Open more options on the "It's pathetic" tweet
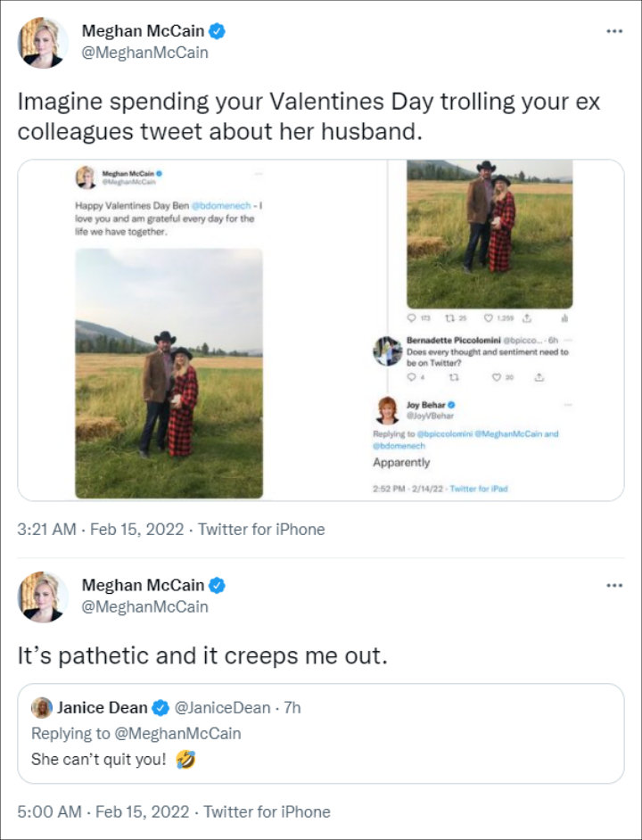This screenshot has height=840, width=642. pyautogui.click(x=613, y=586)
